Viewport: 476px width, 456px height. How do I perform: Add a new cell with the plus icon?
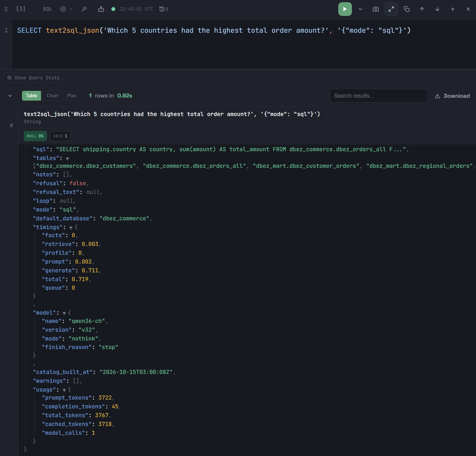[453, 9]
